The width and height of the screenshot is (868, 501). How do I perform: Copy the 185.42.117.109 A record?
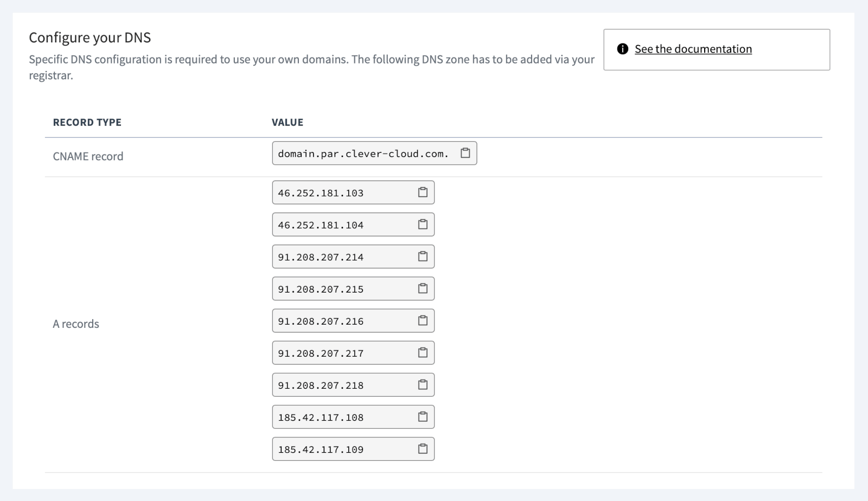click(x=424, y=448)
